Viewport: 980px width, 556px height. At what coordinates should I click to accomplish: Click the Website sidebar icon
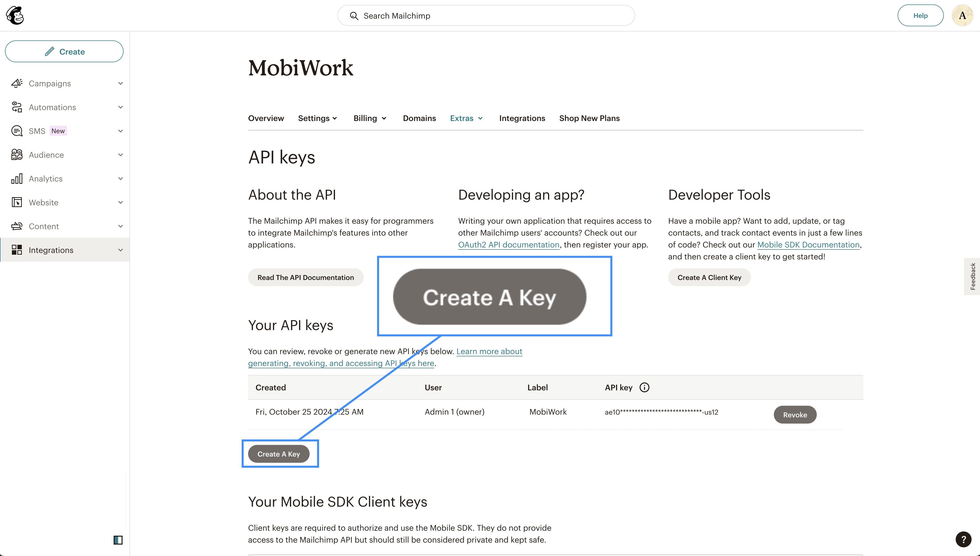click(17, 202)
